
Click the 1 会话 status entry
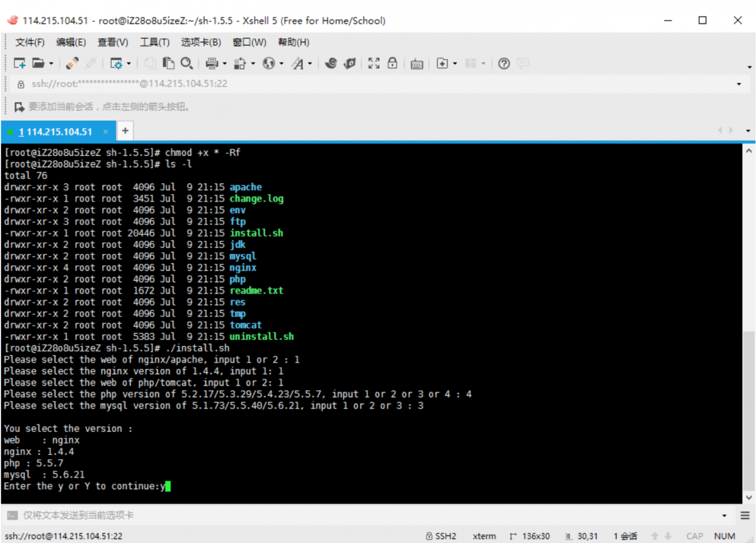[625, 536]
